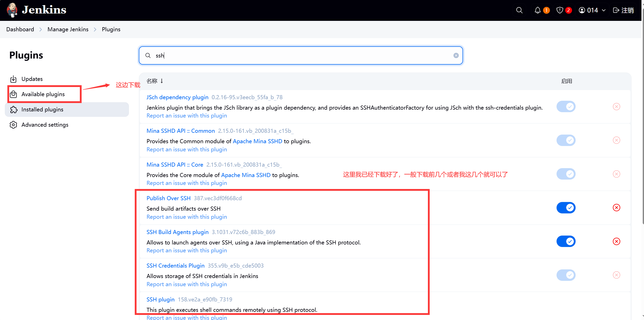Open SSH Credentials Plugin link
The image size is (644, 320).
(175, 266)
